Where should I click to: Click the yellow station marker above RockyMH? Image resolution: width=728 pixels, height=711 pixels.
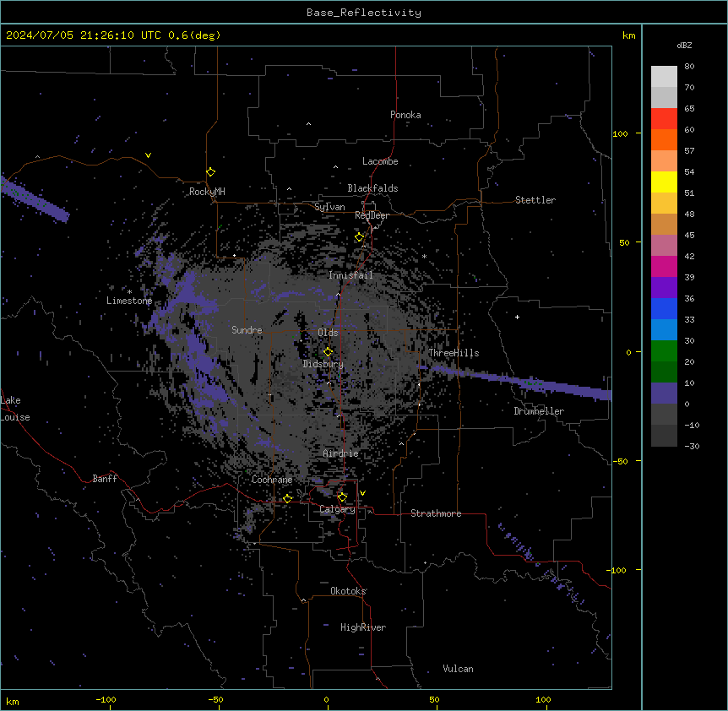click(x=211, y=172)
